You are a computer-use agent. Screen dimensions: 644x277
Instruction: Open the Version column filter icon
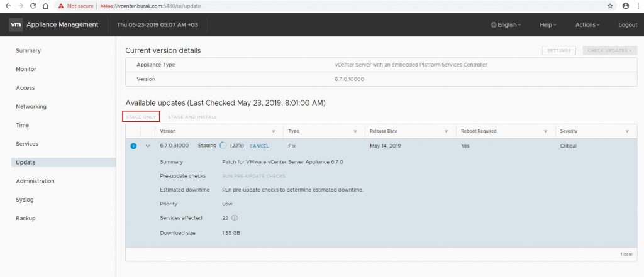click(x=274, y=131)
